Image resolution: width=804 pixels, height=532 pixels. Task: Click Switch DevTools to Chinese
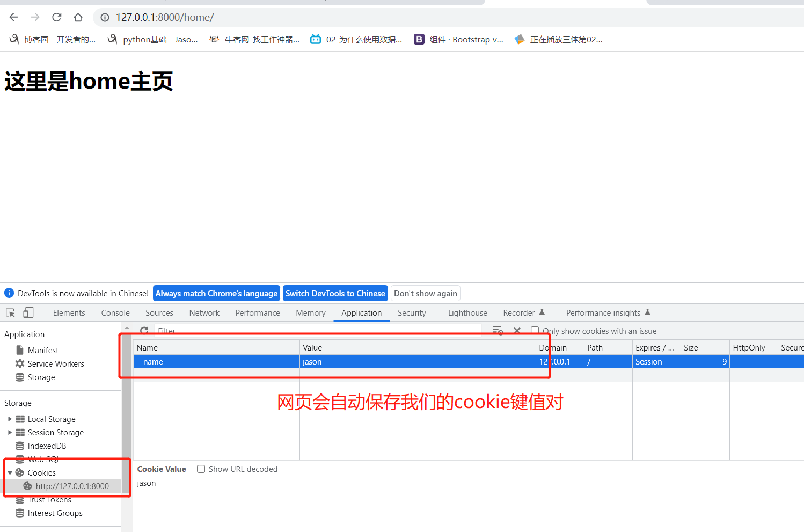click(x=335, y=293)
